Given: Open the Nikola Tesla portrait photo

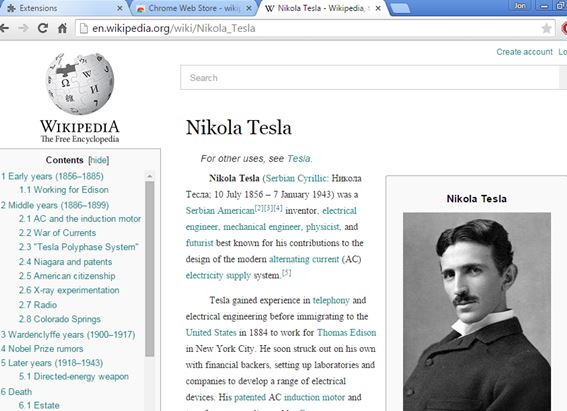Looking at the screenshot, I should [477, 312].
